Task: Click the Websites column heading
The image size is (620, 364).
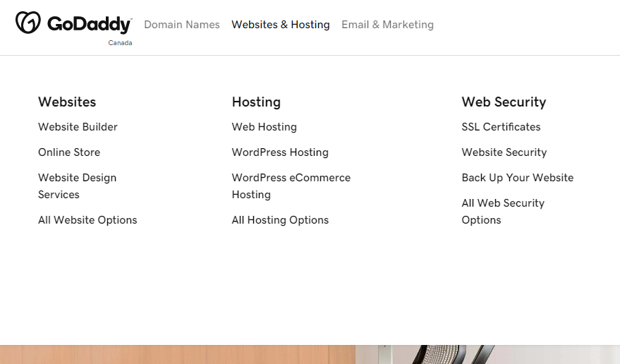Action: [67, 102]
